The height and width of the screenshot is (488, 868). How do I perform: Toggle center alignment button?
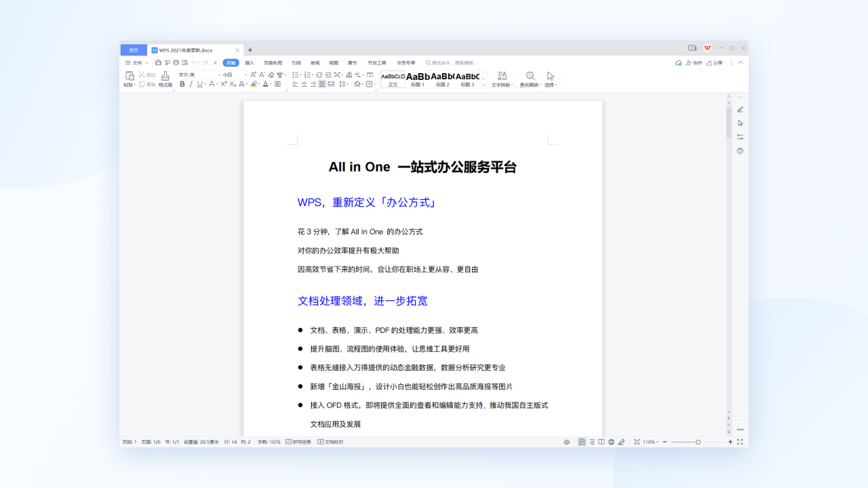pos(304,84)
